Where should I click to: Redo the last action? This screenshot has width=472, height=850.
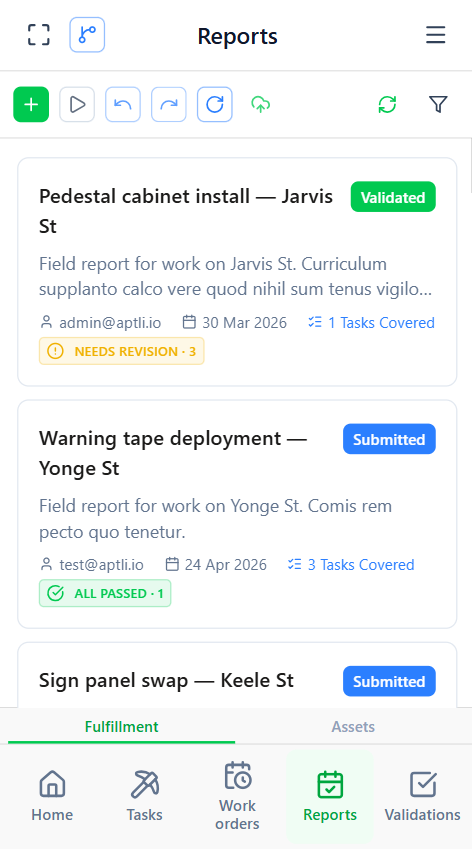tap(169, 104)
